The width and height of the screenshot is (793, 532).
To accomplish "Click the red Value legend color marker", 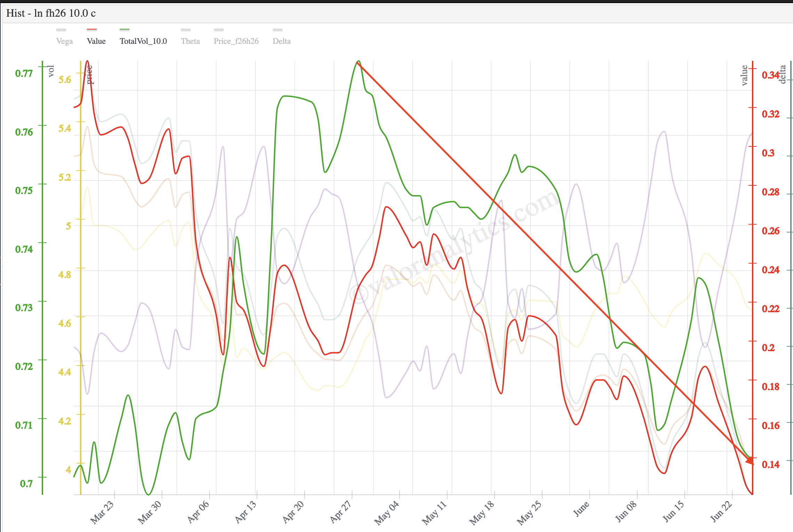I will [92, 30].
